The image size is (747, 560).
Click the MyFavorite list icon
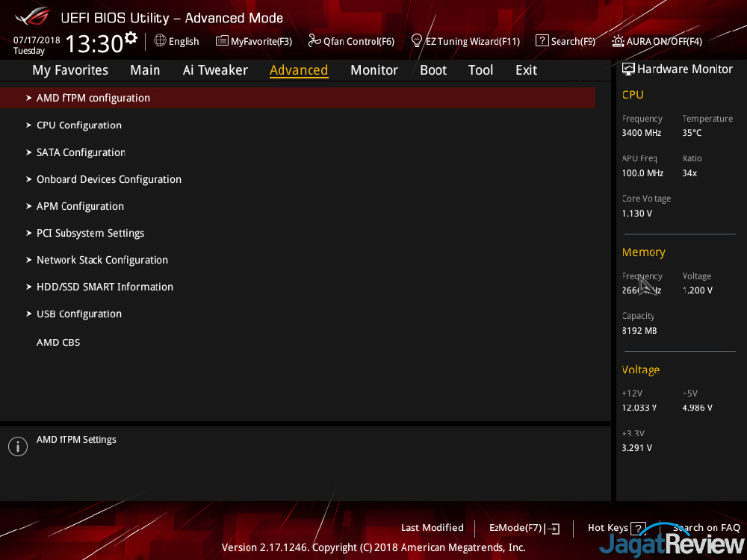tap(222, 41)
